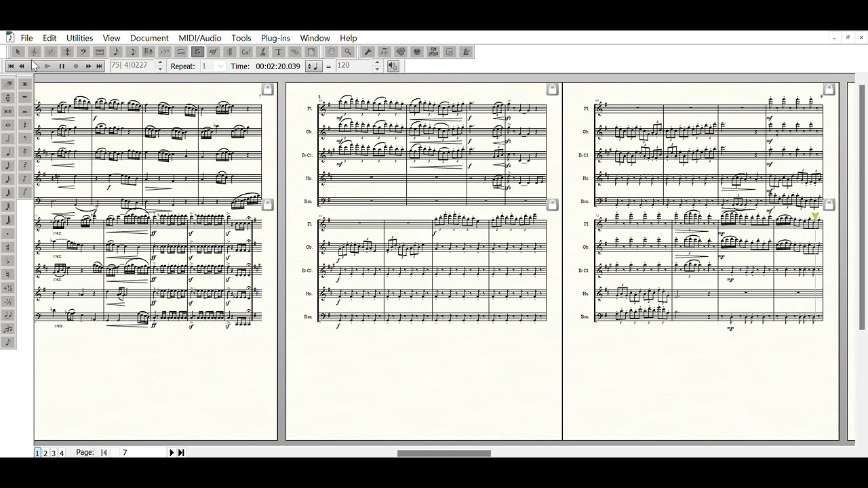Image resolution: width=868 pixels, height=488 pixels.
Task: Select the Page Layout tool
Action: (311, 52)
